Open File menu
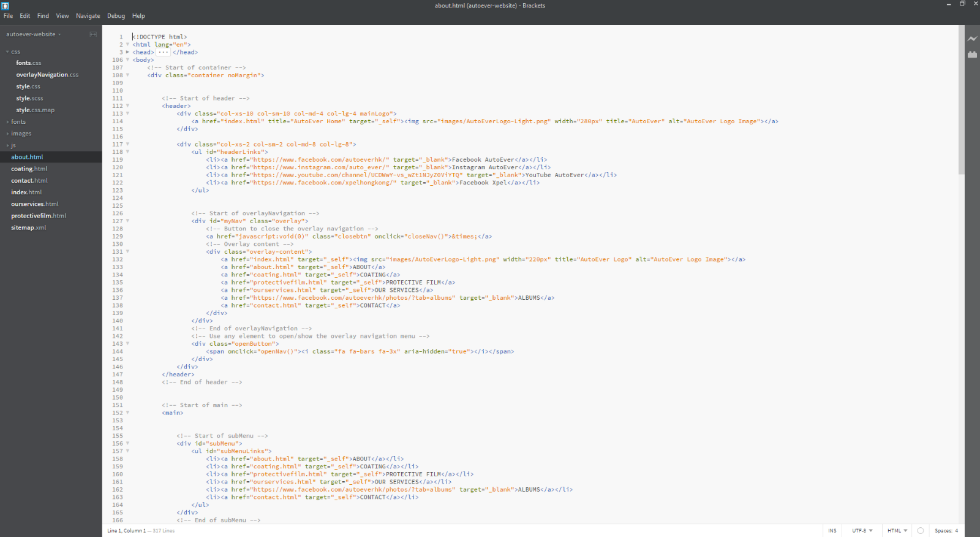Viewport: 980px width, 537px height. pyautogui.click(x=8, y=16)
